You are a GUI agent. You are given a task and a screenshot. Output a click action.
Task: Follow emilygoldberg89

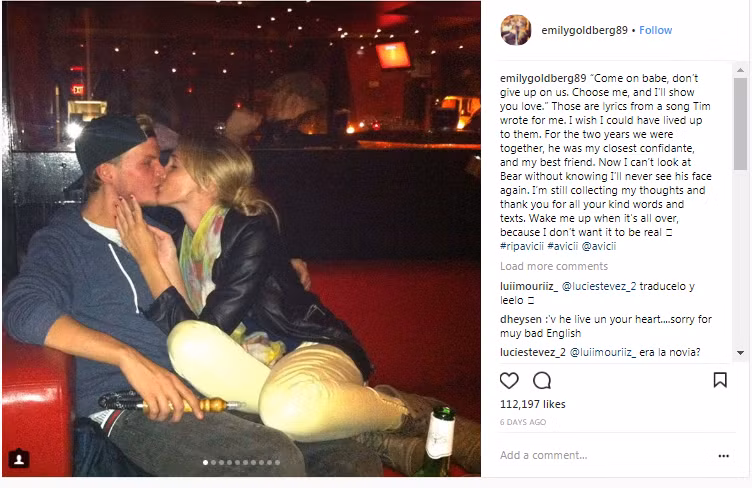(656, 30)
